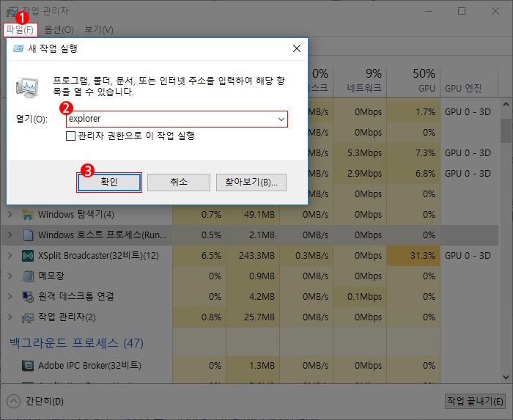Click the 취소 button
Image resolution: width=513 pixels, height=420 pixels.
pos(179,183)
